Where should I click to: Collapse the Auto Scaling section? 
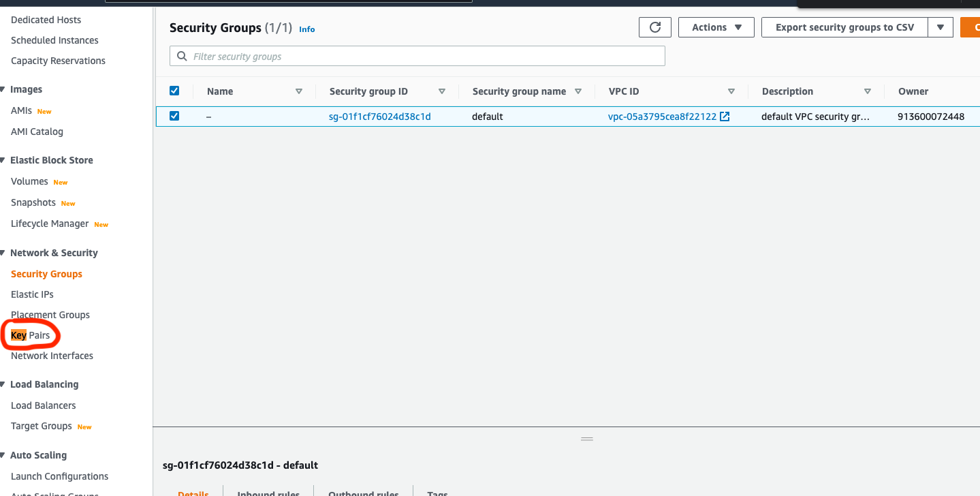coord(3,454)
